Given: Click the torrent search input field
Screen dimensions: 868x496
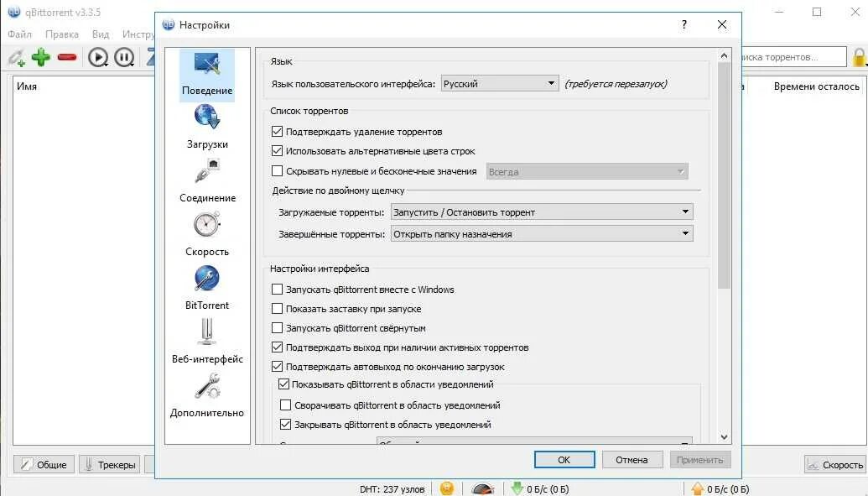Looking at the screenshot, I should (x=794, y=57).
